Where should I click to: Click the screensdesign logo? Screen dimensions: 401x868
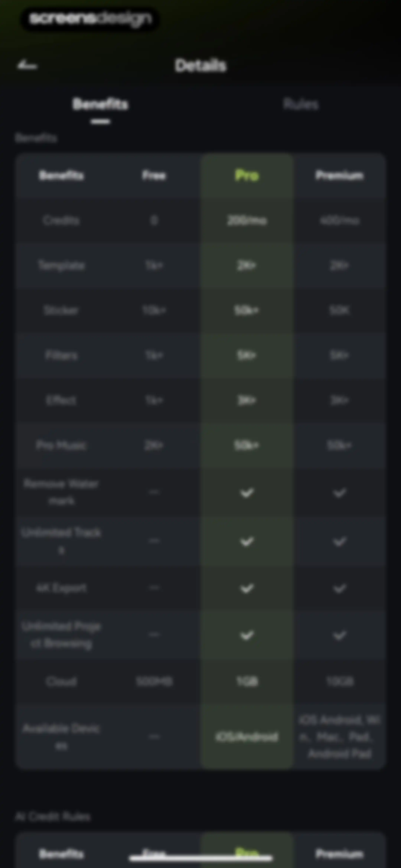pyautogui.click(x=90, y=19)
